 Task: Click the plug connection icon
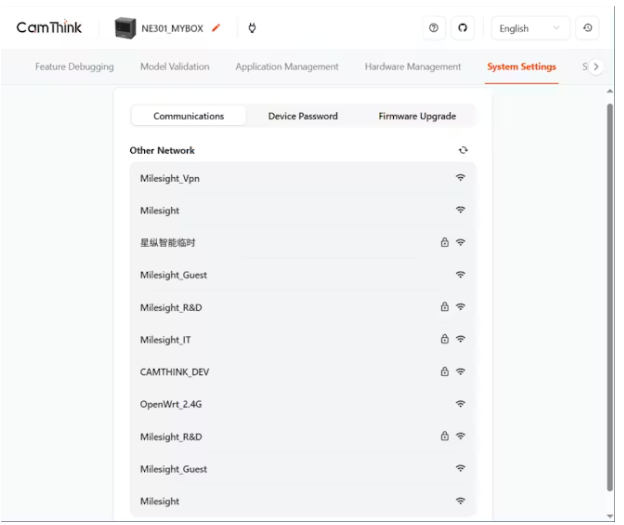point(251,28)
